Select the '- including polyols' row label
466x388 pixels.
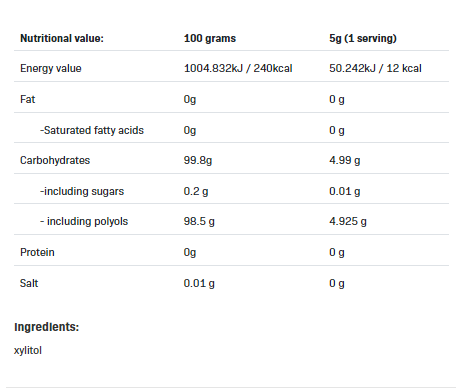(x=84, y=221)
